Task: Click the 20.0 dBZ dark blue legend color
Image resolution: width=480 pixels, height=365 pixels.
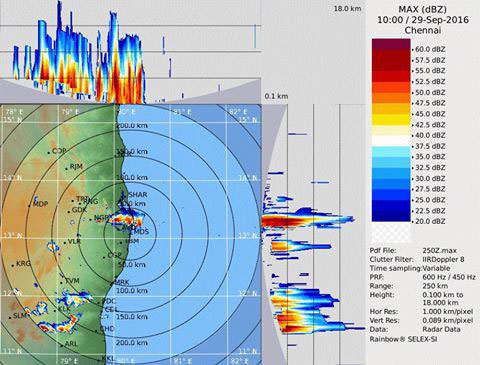Action: coord(391,216)
